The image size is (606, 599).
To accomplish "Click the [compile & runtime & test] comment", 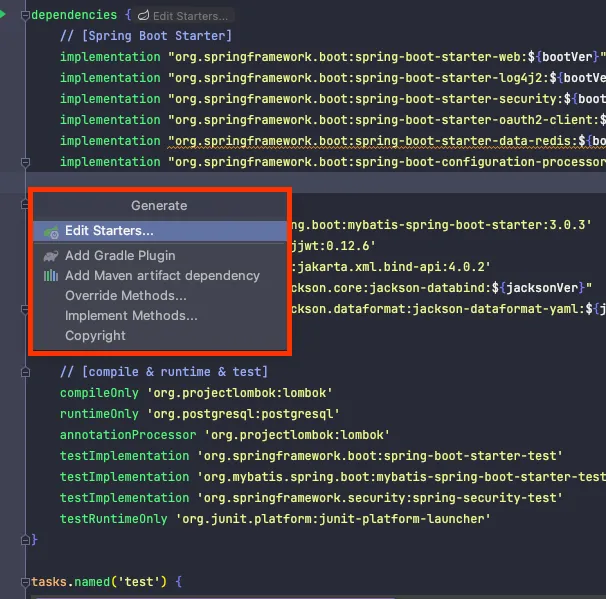I will coord(164,372).
